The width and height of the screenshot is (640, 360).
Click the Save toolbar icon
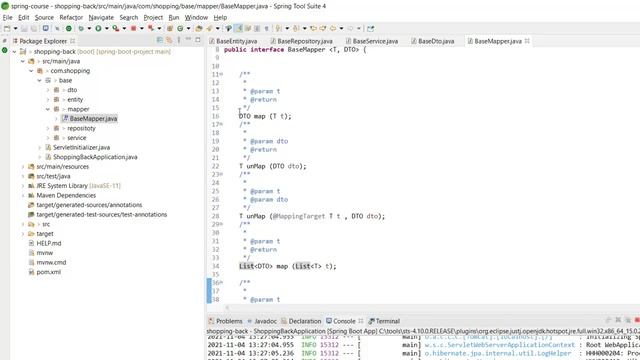point(24,29)
